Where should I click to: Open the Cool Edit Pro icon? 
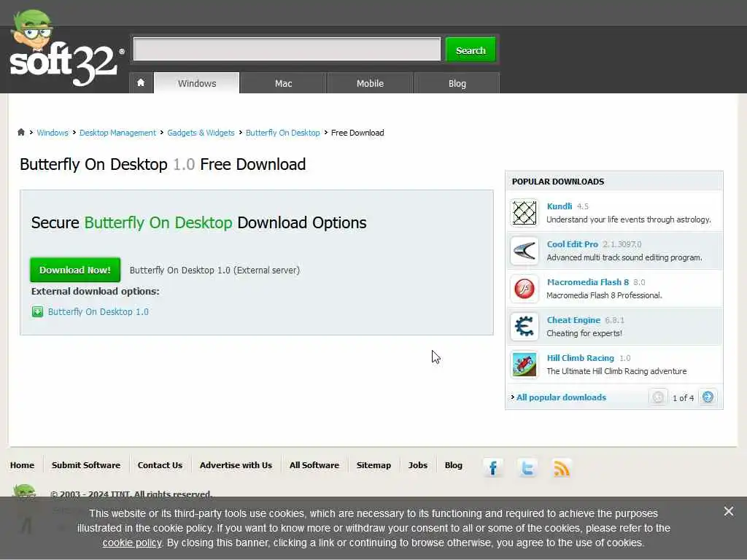coord(524,251)
